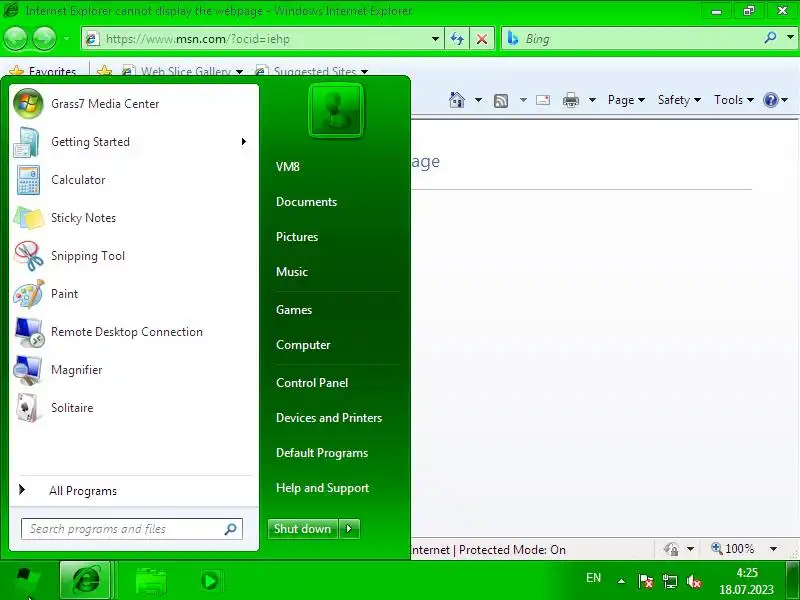The width and height of the screenshot is (800, 600).
Task: Click the Stop loading X button
Action: point(482,39)
